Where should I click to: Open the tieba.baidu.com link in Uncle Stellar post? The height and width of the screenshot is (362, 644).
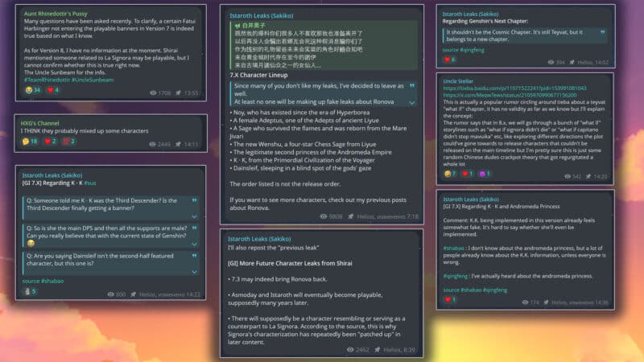click(514, 88)
